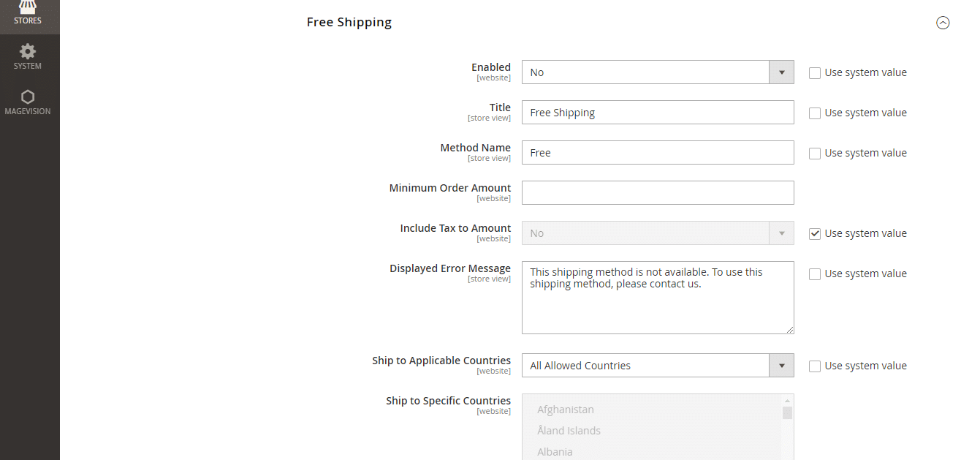980x460 pixels.
Task: Toggle Use system value for Applicable Countries
Action: (x=815, y=366)
